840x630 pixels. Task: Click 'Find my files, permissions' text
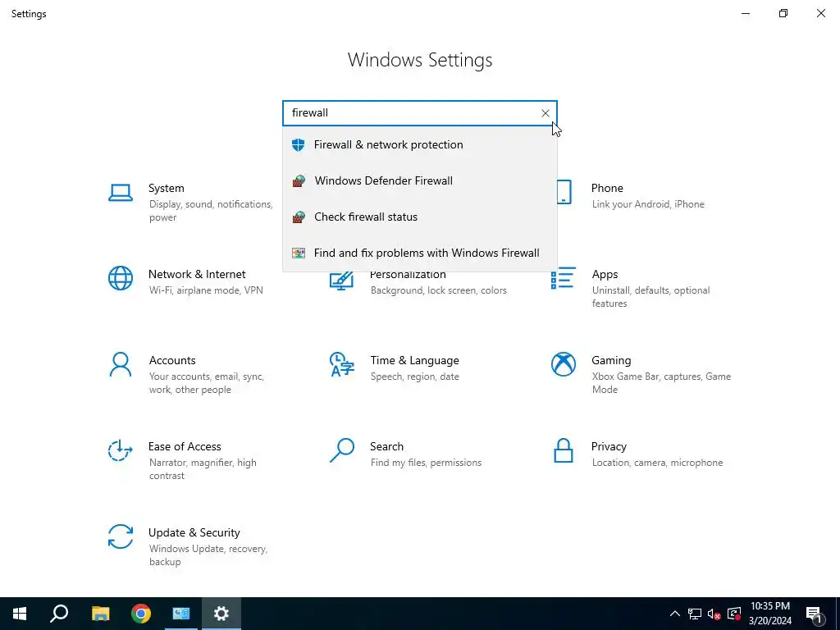pyautogui.click(x=426, y=463)
